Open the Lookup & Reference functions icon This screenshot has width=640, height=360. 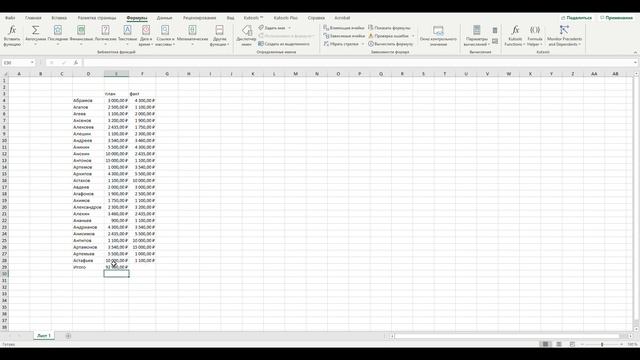click(x=165, y=30)
